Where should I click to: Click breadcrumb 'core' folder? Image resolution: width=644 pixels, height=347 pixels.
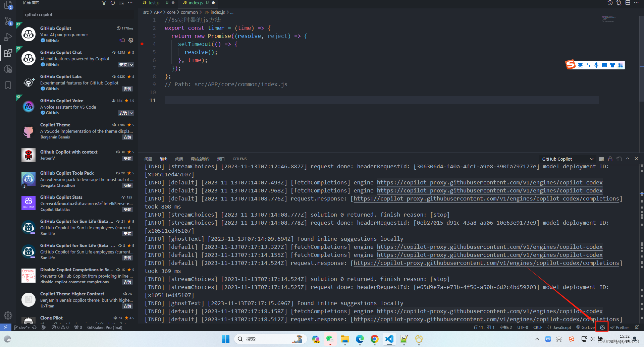(171, 12)
